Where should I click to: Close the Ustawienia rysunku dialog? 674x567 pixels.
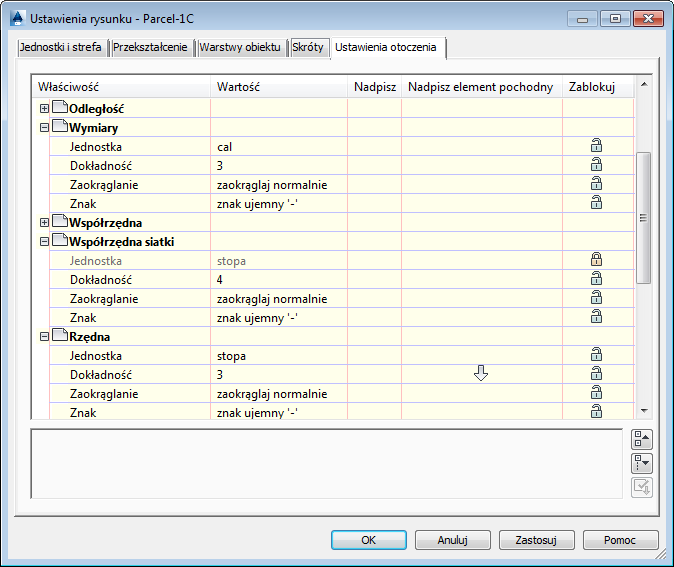click(x=648, y=18)
